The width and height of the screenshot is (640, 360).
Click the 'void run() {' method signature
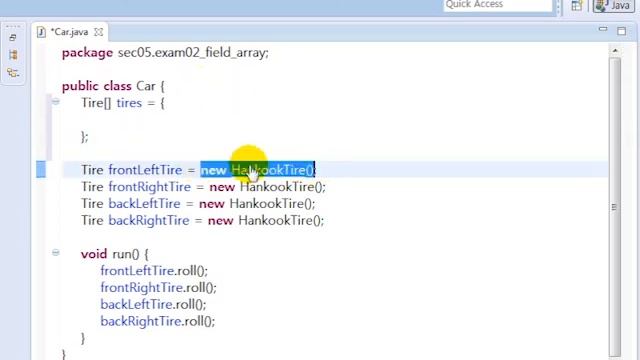(115, 254)
